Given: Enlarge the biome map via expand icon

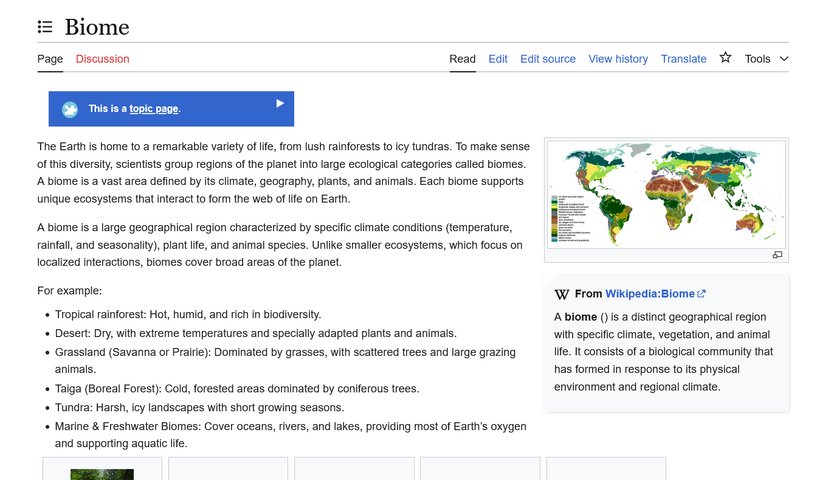Looking at the screenshot, I should pyautogui.click(x=777, y=255).
